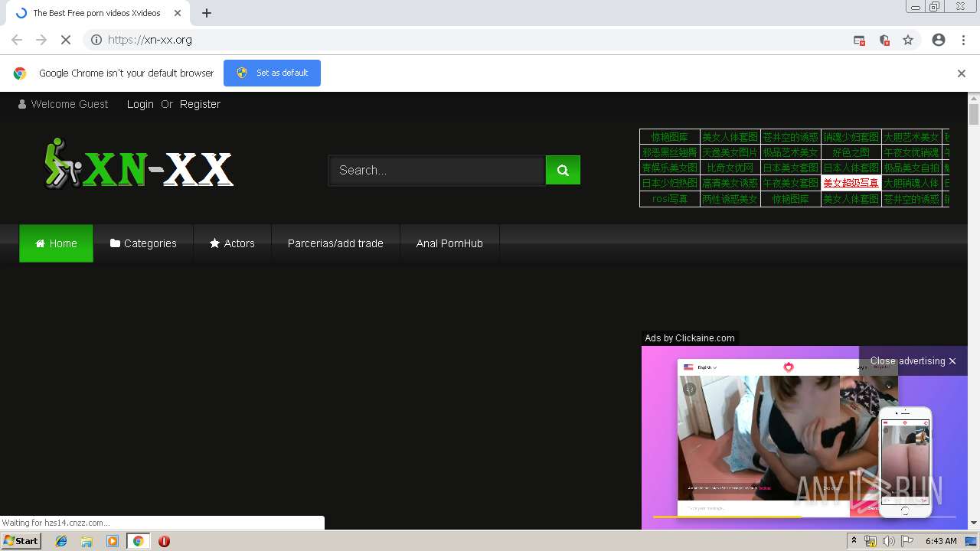Launch Internet Explorer from taskbar
The image size is (980, 551).
point(61,541)
